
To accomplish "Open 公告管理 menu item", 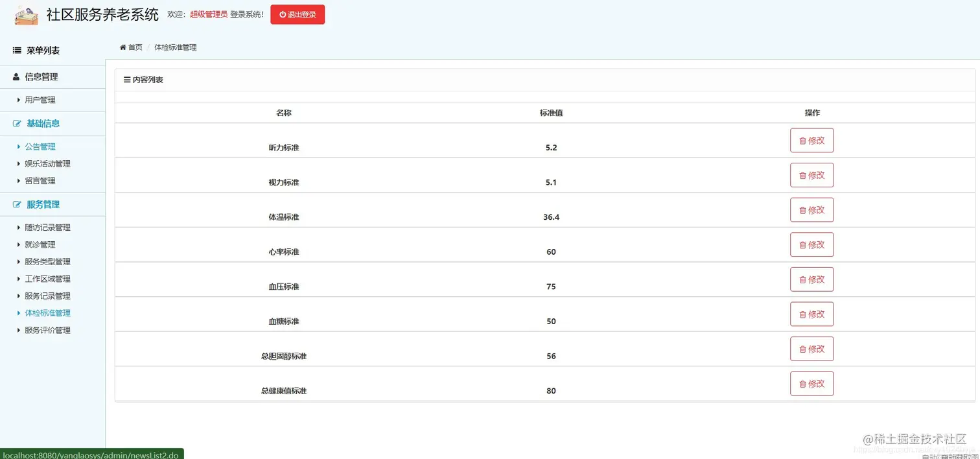I will click(40, 147).
